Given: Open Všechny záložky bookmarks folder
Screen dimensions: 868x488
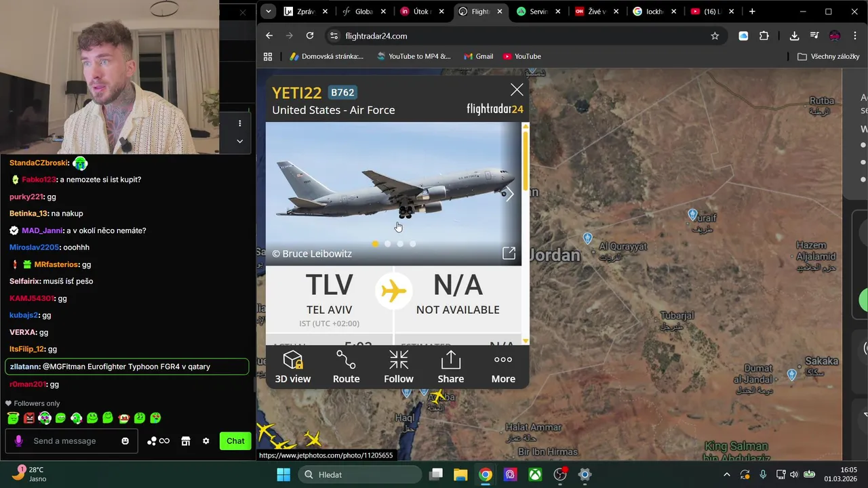Looking at the screenshot, I should click(x=829, y=56).
